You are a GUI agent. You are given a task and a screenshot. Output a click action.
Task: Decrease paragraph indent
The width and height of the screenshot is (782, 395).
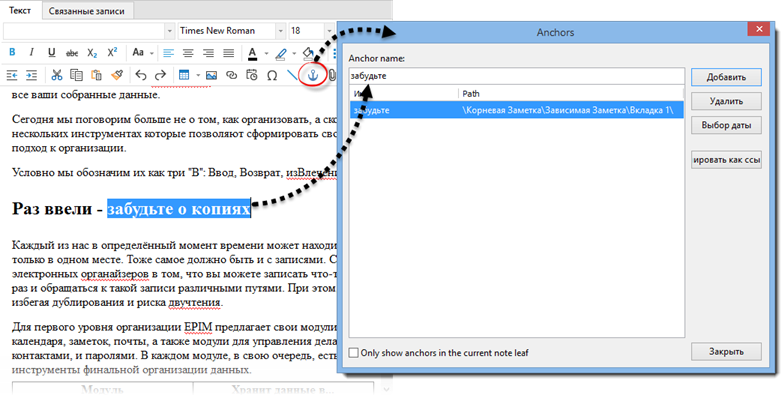tap(11, 75)
